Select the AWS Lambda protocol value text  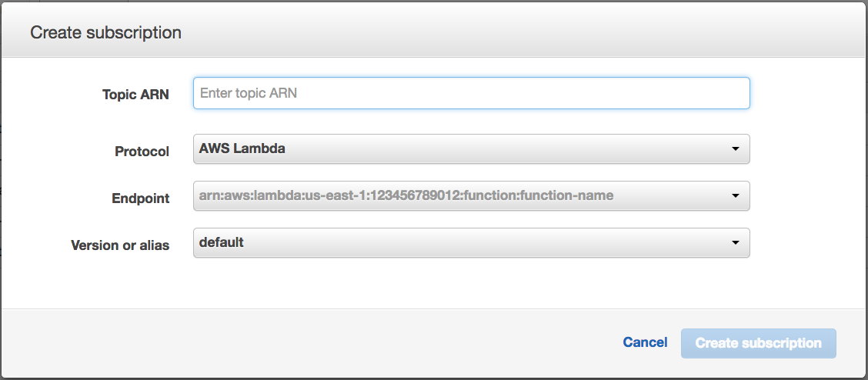pyautogui.click(x=242, y=148)
